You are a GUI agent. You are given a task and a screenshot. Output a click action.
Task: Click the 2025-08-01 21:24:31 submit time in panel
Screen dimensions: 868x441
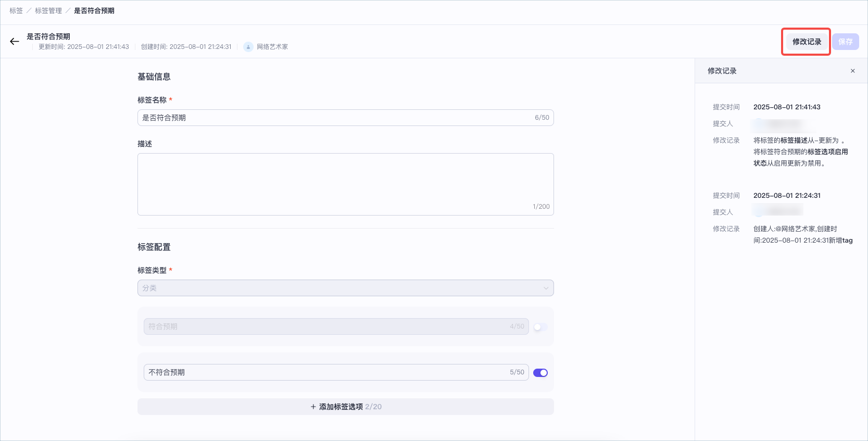(787, 195)
